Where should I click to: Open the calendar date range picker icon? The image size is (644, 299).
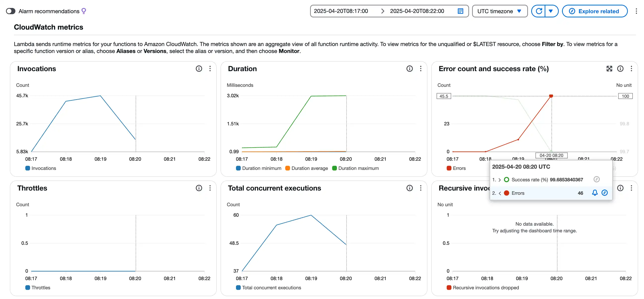(460, 11)
